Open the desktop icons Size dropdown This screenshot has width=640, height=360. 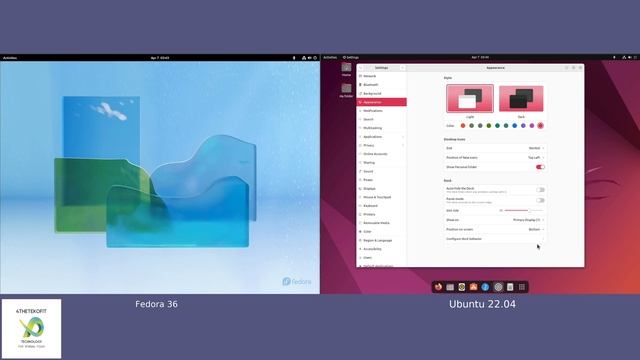pos(537,148)
